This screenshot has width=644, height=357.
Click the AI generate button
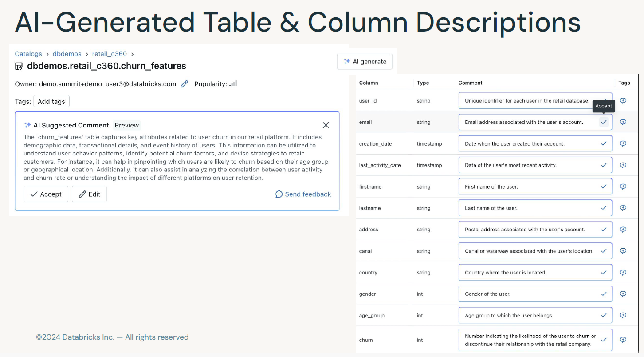(x=365, y=62)
